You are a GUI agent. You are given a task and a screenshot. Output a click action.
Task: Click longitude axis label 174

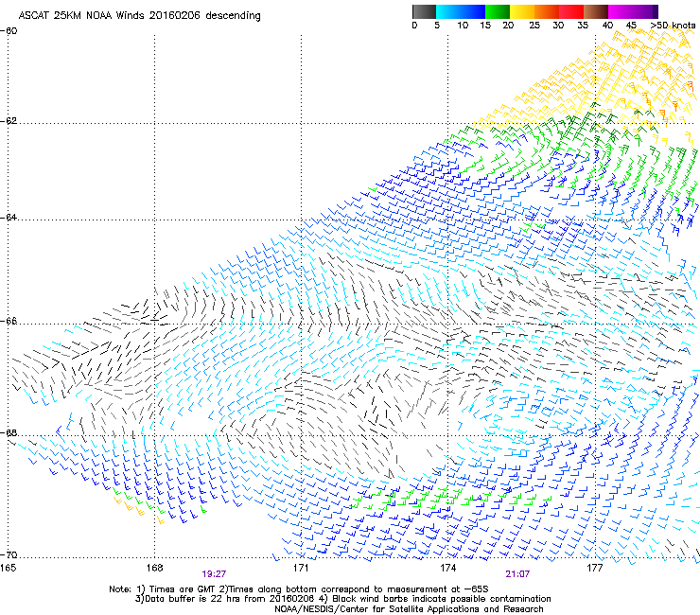(x=447, y=568)
